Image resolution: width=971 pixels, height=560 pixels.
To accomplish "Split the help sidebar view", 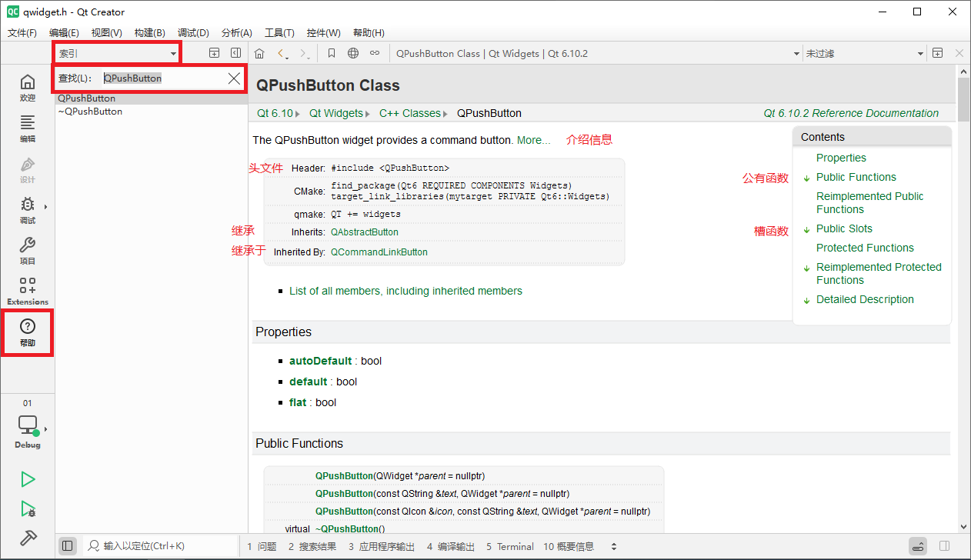I will (x=215, y=53).
